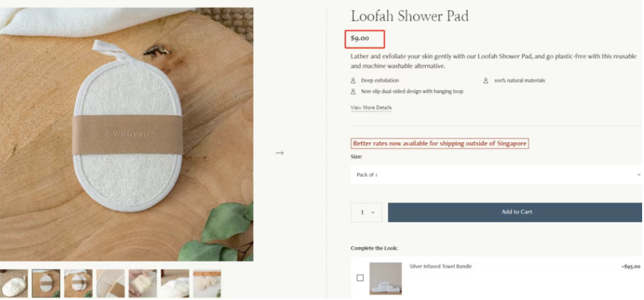
Task: Select the last thumbnail in the gallery strip
Action: point(207,283)
